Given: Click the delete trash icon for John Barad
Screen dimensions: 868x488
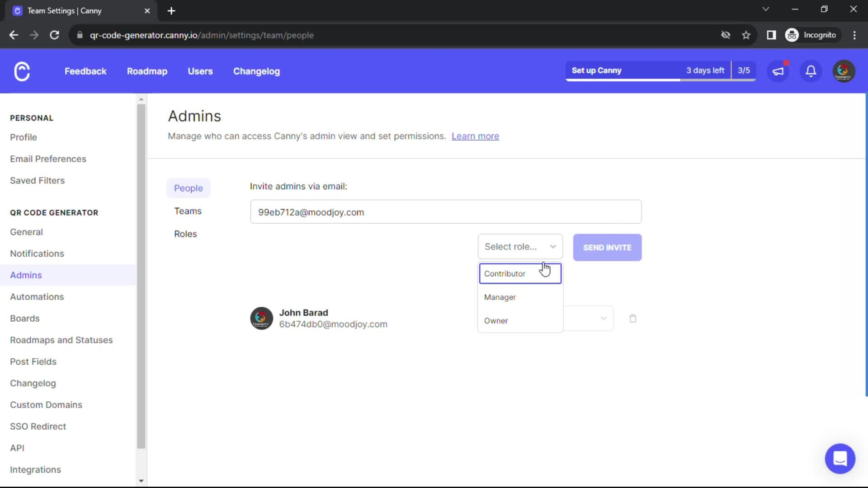Looking at the screenshot, I should [x=633, y=318].
